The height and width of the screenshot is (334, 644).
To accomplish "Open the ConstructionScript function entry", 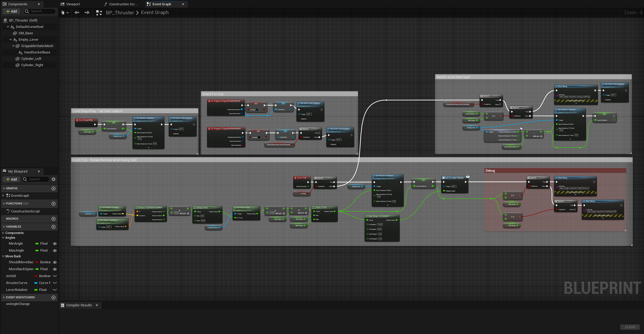I will 25,211.
